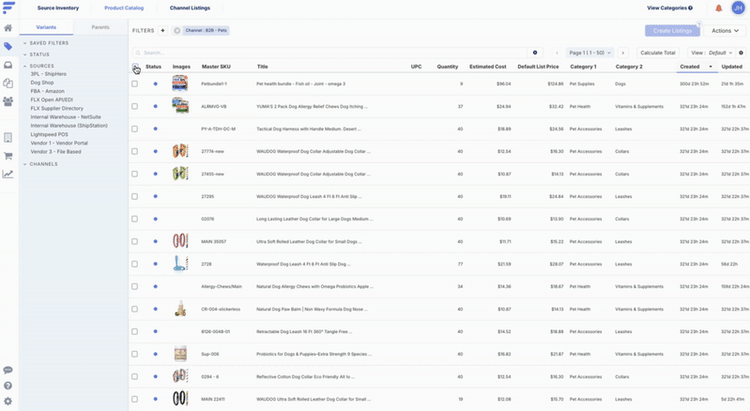Open the Channel Listings tab
750x411 pixels.
point(189,8)
